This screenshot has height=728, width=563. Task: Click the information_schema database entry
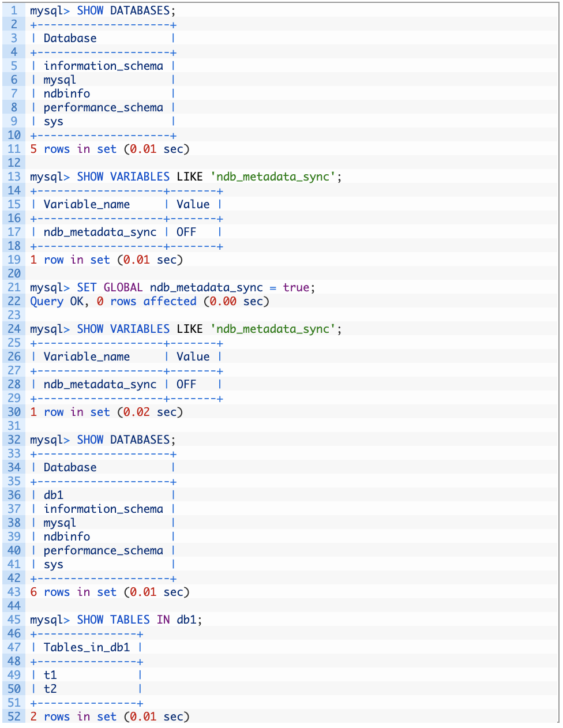[103, 66]
